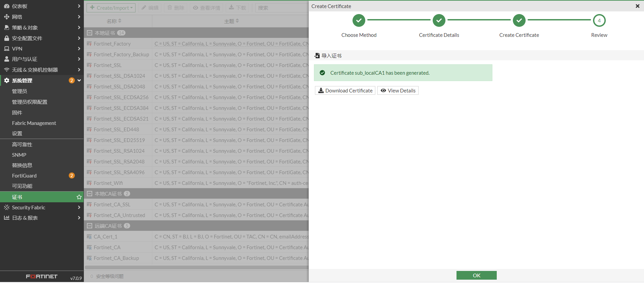The width and height of the screenshot is (644, 283).
Task: Expand the 网络 menu chevron
Action: [x=79, y=17]
